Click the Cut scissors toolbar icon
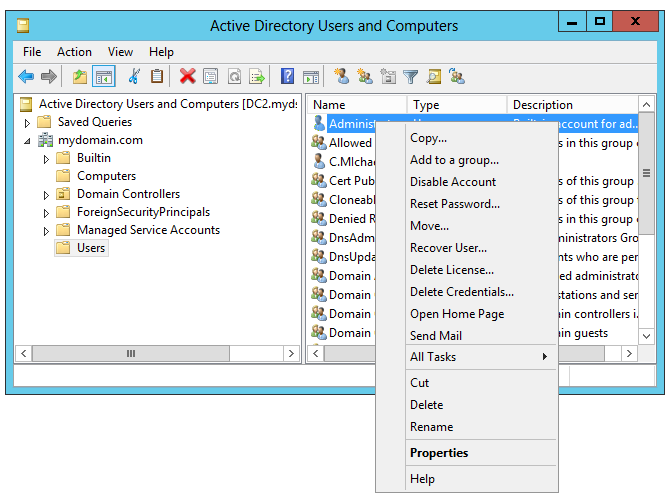 coord(133,76)
